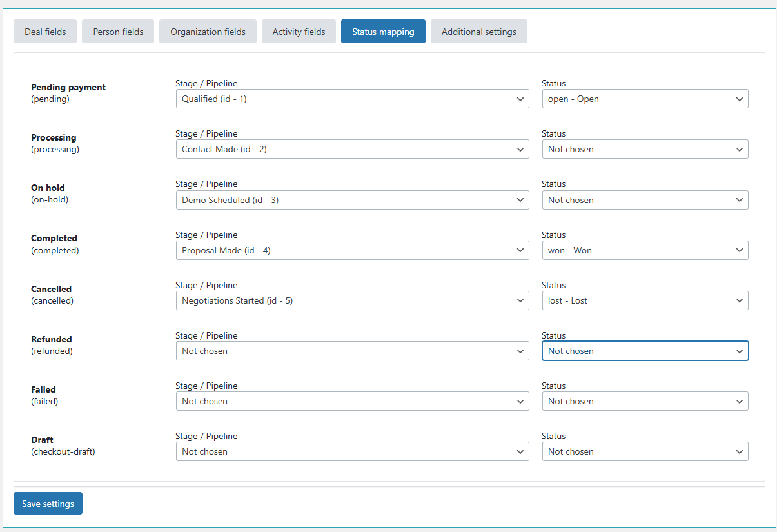Viewport: 777px width, 532px height.
Task: Expand the Stage dropdown for Processing
Action: click(352, 149)
